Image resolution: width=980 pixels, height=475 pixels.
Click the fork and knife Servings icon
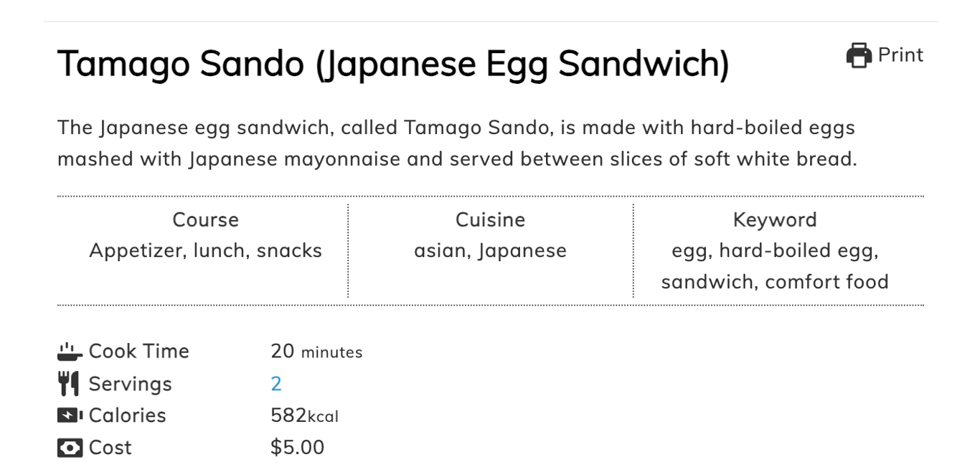pyautogui.click(x=68, y=382)
